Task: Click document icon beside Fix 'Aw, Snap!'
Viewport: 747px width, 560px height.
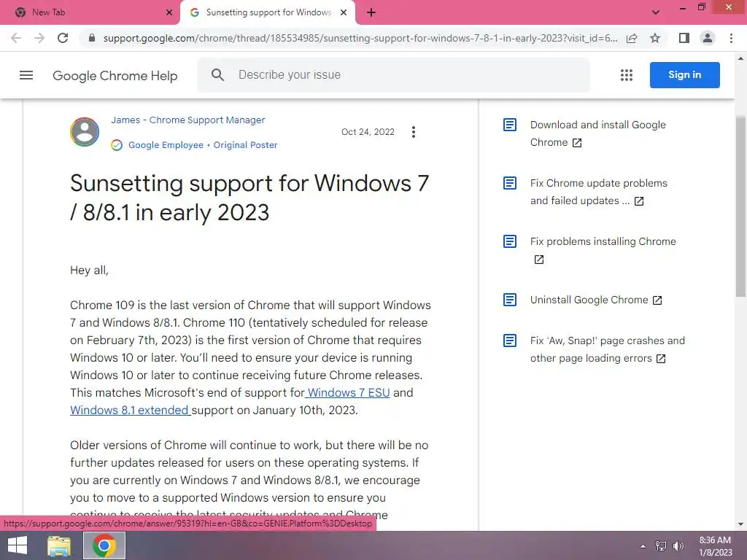Action: (510, 341)
